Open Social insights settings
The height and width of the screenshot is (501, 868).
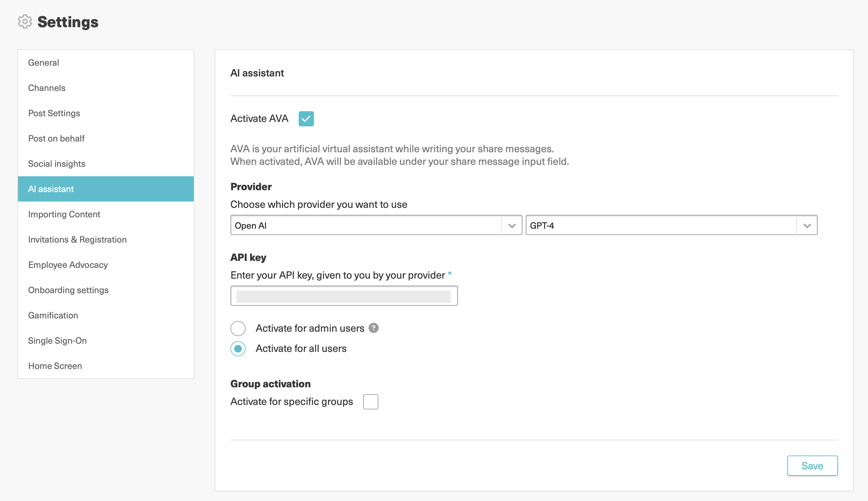106,164
